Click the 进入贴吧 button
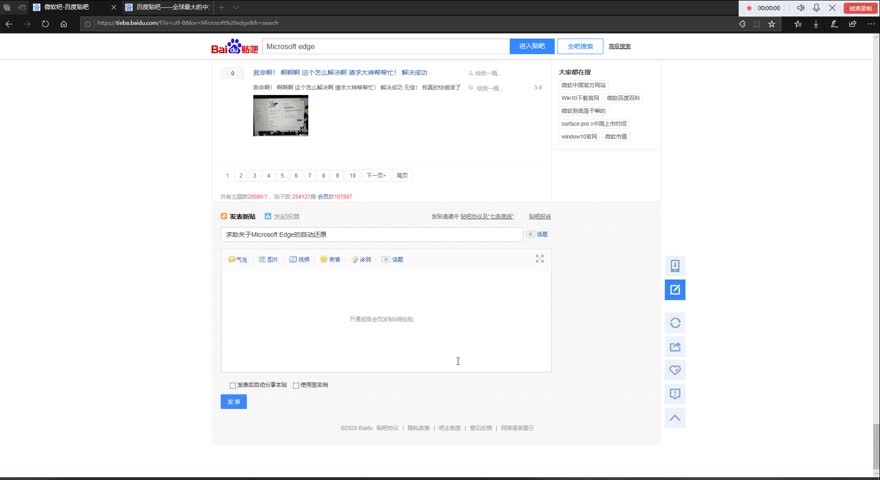This screenshot has width=880, height=480. (x=531, y=46)
